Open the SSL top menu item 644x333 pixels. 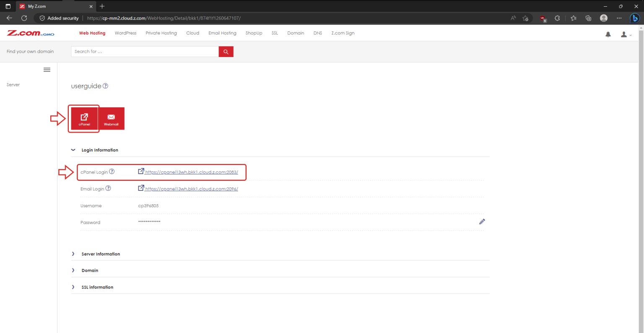(x=275, y=33)
